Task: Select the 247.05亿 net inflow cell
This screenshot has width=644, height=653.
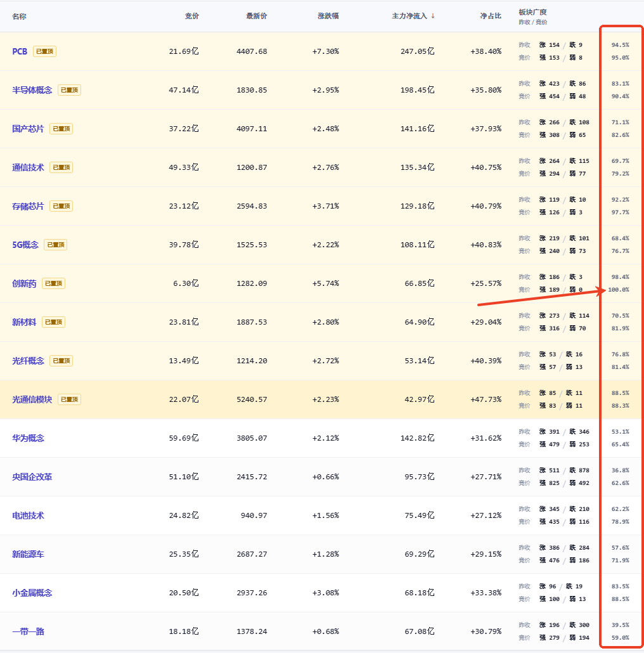Action: point(417,51)
